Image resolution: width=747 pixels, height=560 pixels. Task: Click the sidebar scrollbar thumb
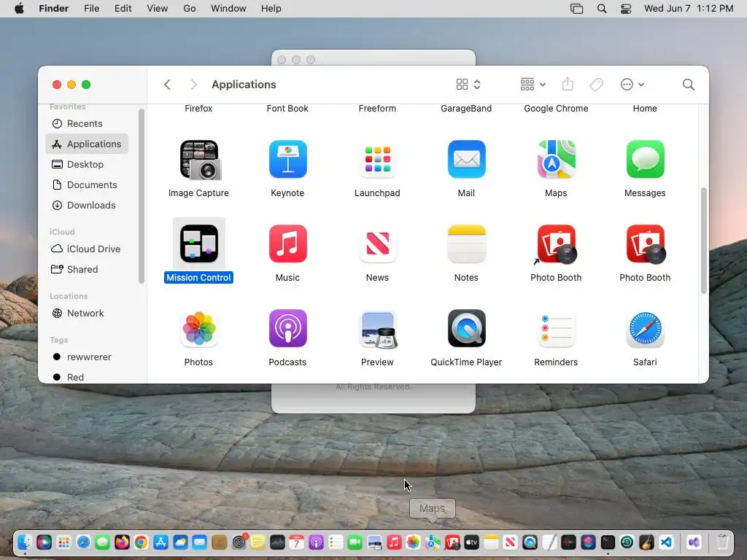pyautogui.click(x=141, y=196)
